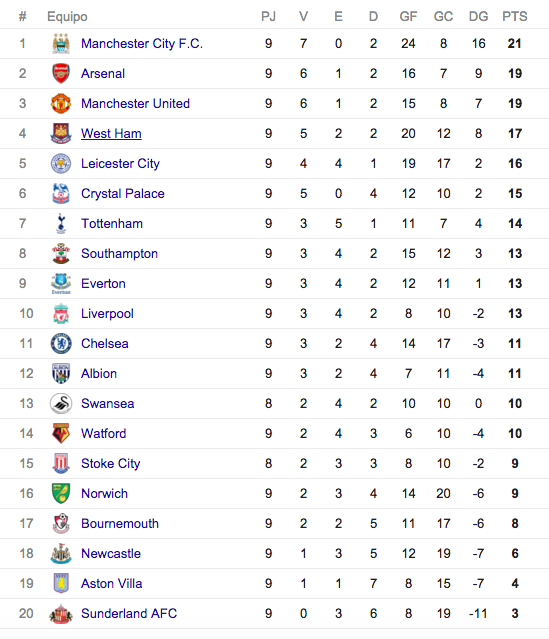
Task: Click the Southampton team name
Action: point(119,253)
